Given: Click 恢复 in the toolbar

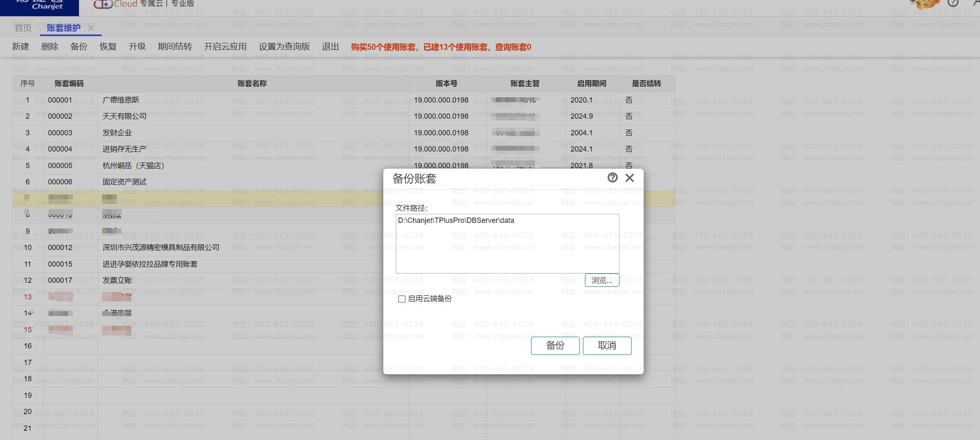Looking at the screenshot, I should 108,47.
